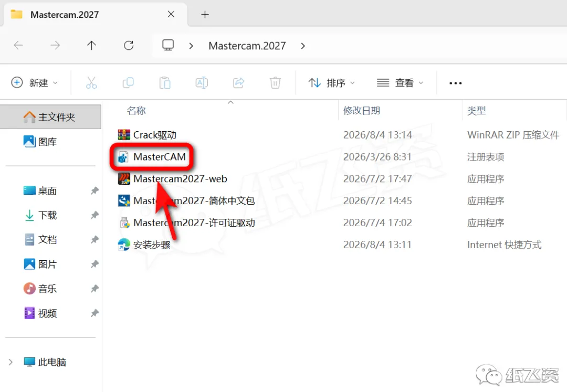Add a new tab with plus button
Image resolution: width=567 pixels, height=392 pixels.
point(205,15)
